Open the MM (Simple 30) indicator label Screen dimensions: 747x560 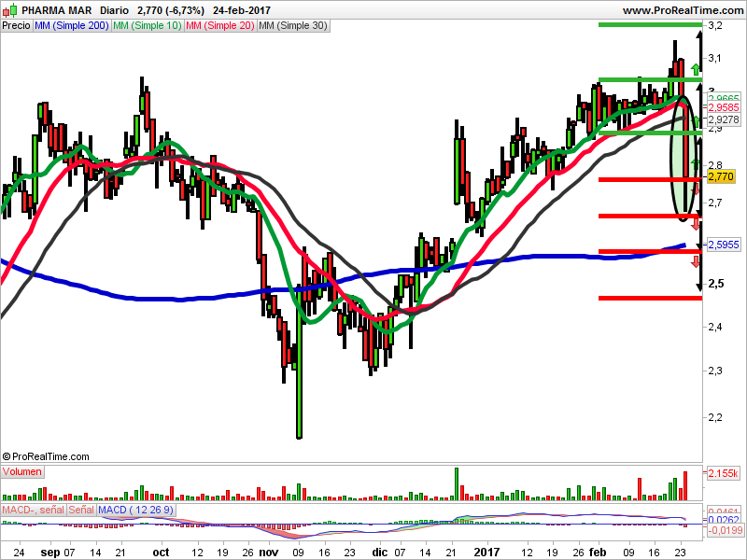293,26
